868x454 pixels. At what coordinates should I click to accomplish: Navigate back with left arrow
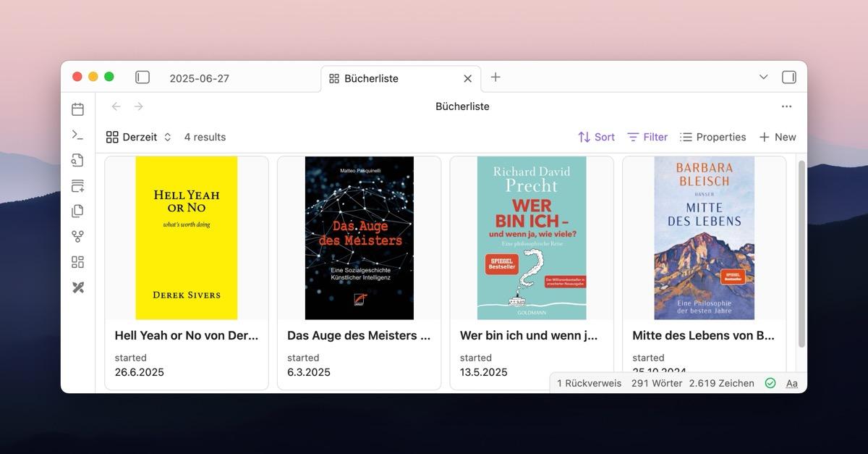[x=116, y=106]
